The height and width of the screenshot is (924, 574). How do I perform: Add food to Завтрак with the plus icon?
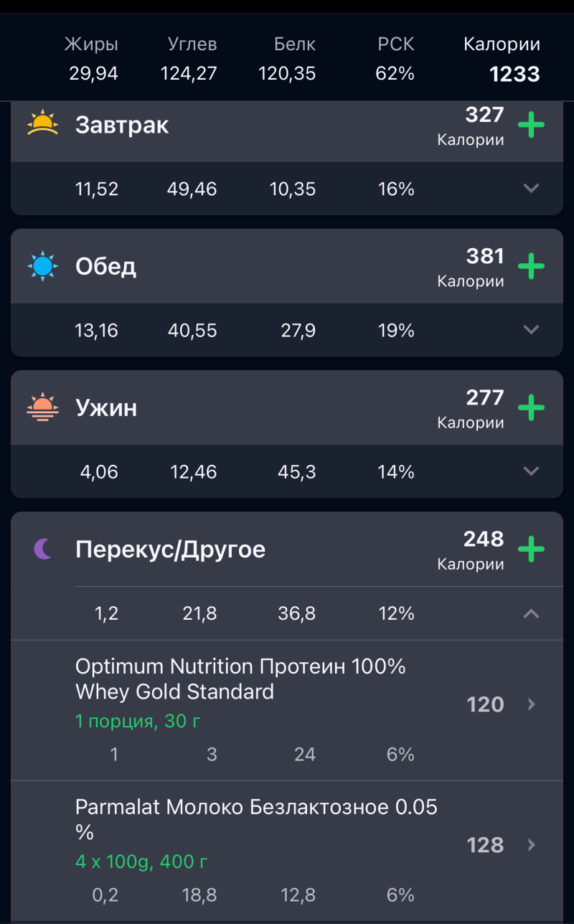click(531, 126)
